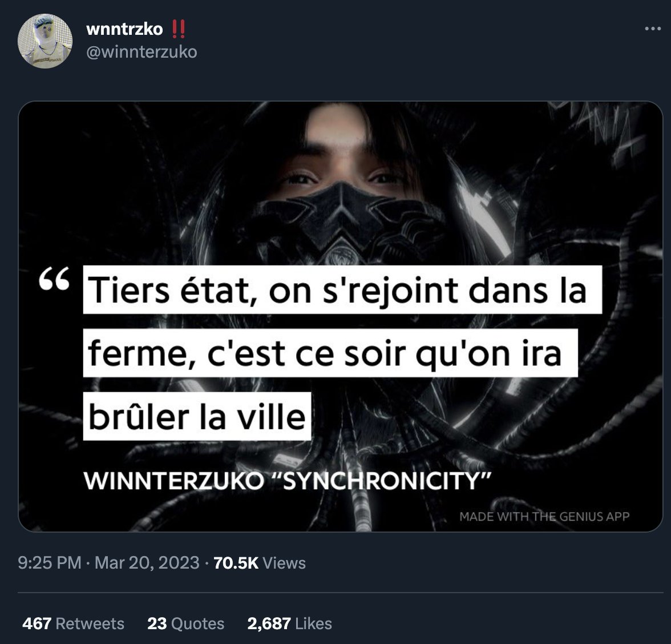This screenshot has height=644, width=671.
Task: Click the "Made with the Genius app" watermark
Action: coord(544,516)
